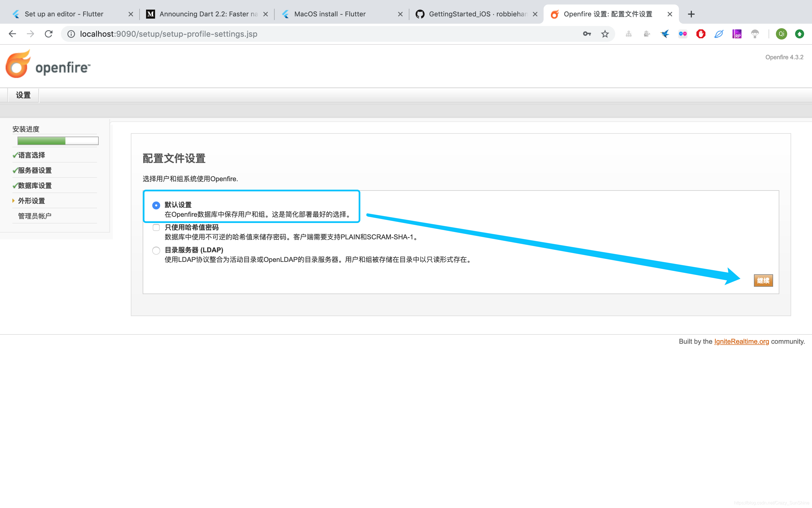Image resolution: width=812 pixels, height=508 pixels.
Task: Click the browser back arrow
Action: pyautogui.click(x=12, y=34)
